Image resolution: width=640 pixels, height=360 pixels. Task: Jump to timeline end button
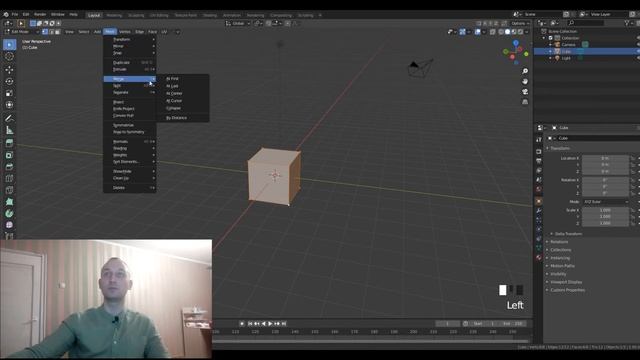tap(284, 324)
